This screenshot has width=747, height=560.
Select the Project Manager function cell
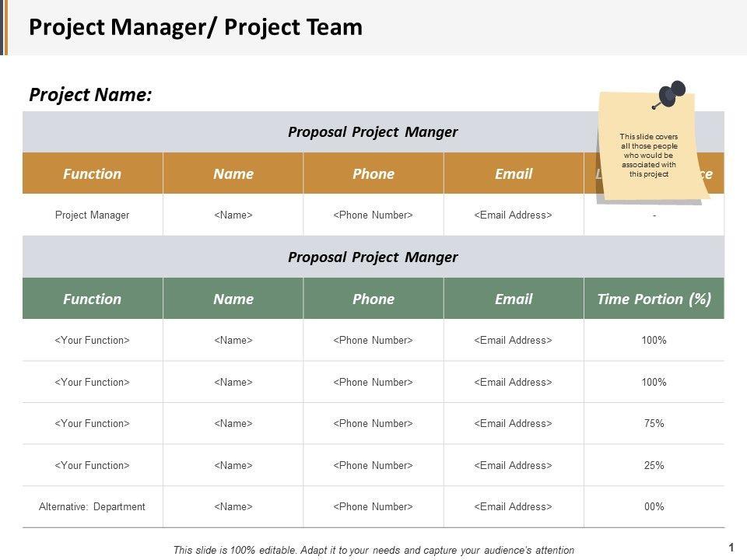click(x=93, y=215)
